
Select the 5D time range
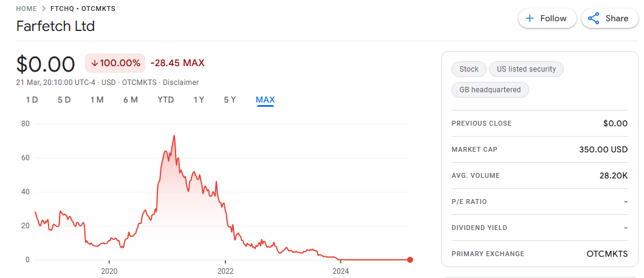[x=64, y=100]
